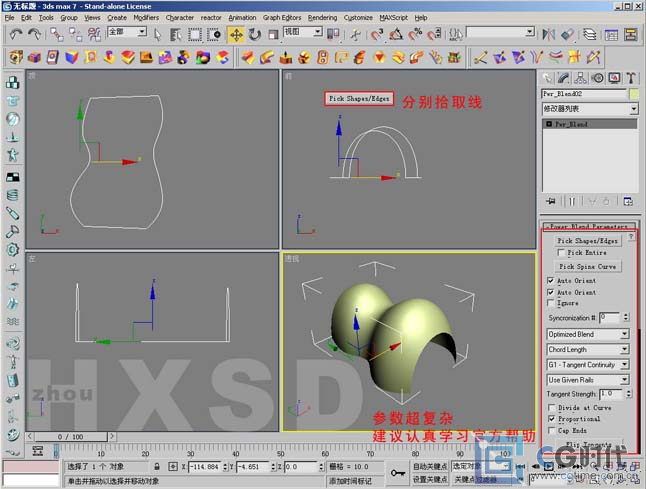Open the mini curve editor toggle
The image size is (646, 489).
[x=37, y=451]
